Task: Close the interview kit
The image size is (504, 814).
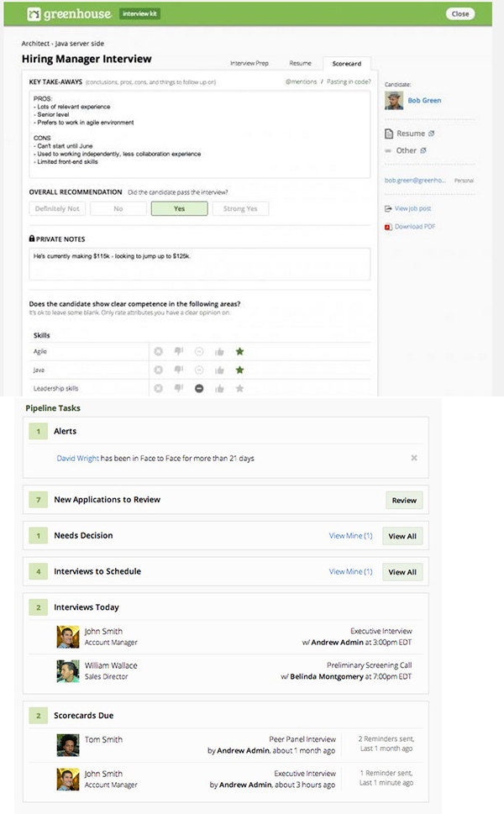Action: [460, 13]
